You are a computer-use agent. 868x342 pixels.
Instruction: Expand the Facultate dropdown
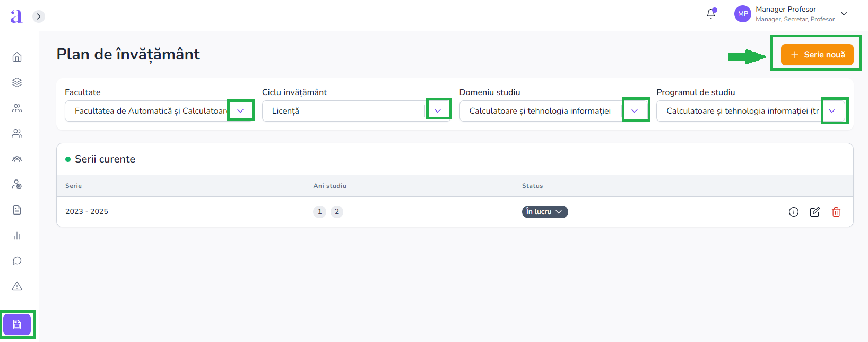point(240,111)
